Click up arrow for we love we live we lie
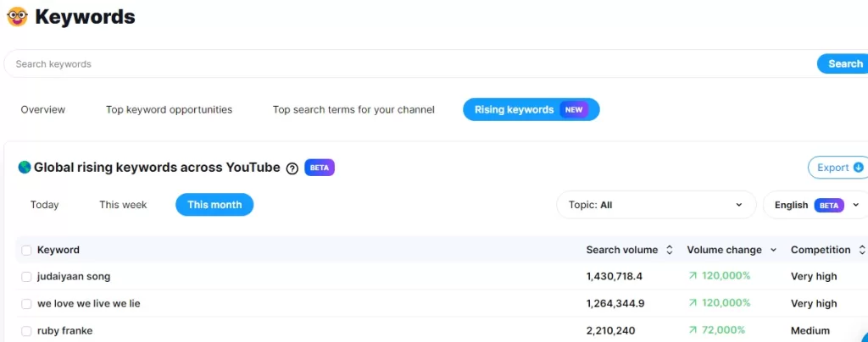868x342 pixels. click(693, 303)
